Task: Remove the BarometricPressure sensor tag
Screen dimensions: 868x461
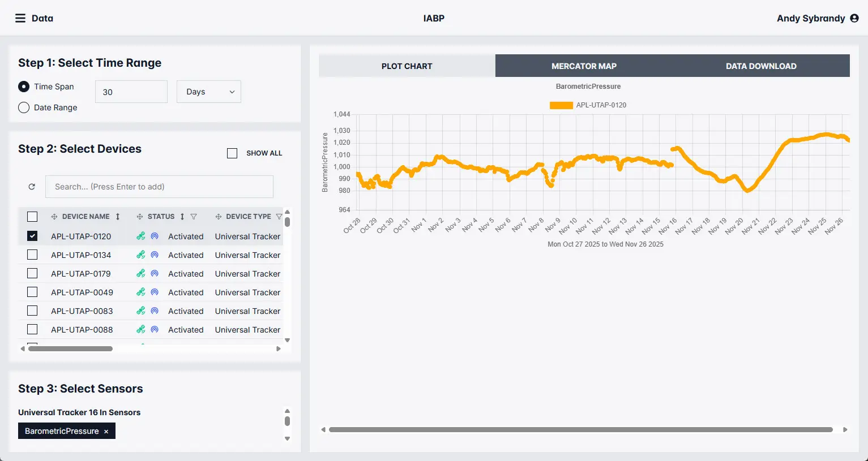Action: tap(106, 432)
